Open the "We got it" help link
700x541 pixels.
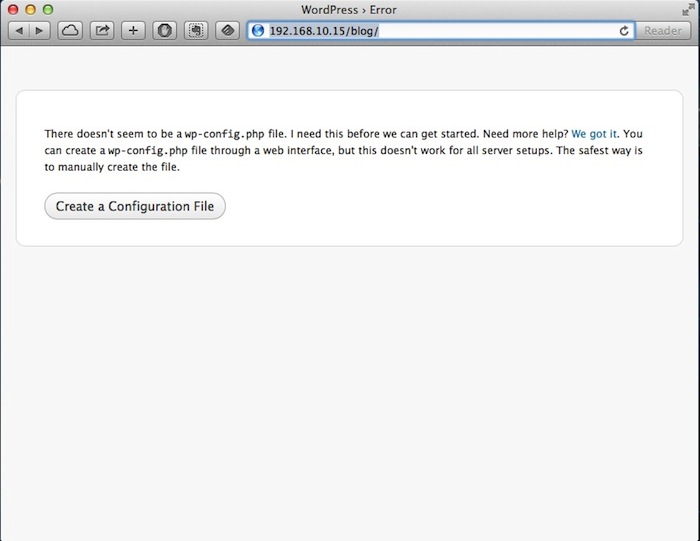(594, 134)
